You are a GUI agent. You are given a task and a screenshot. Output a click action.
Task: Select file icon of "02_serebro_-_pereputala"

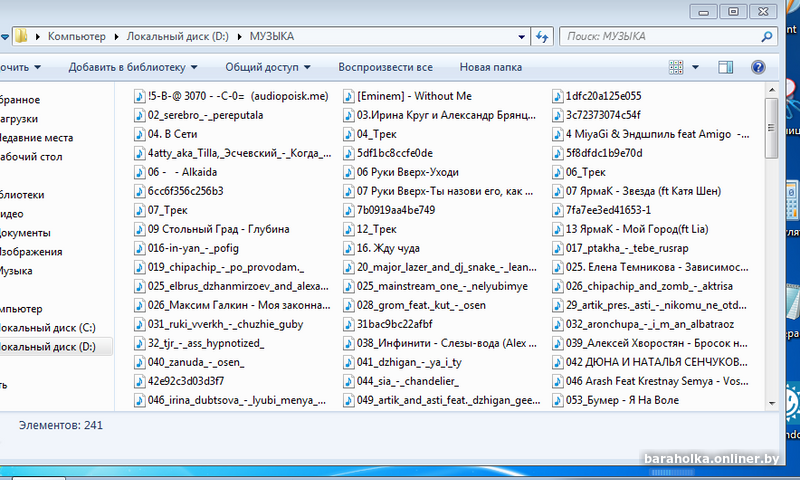(x=139, y=115)
